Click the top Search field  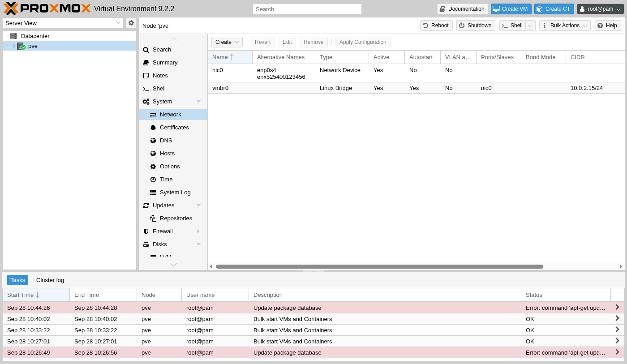(307, 9)
